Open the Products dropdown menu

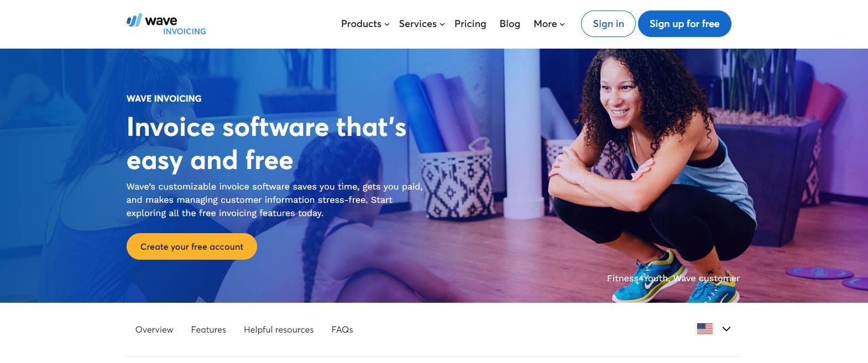(365, 24)
